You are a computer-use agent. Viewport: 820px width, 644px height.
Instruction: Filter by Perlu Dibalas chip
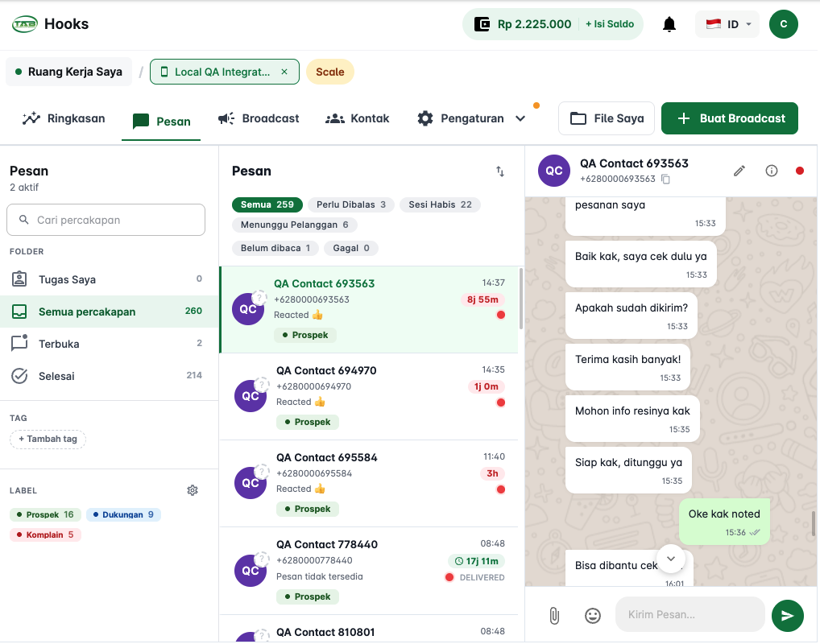351,204
